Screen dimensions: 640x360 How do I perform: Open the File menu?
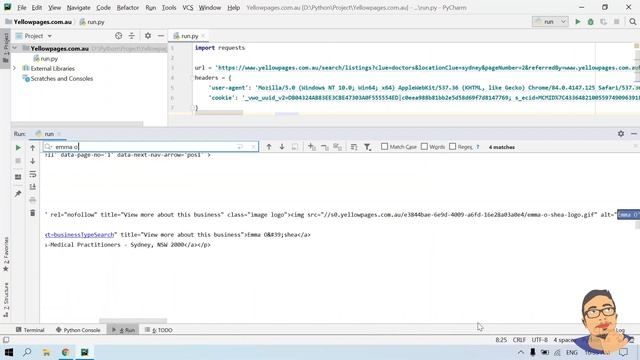point(22,7)
